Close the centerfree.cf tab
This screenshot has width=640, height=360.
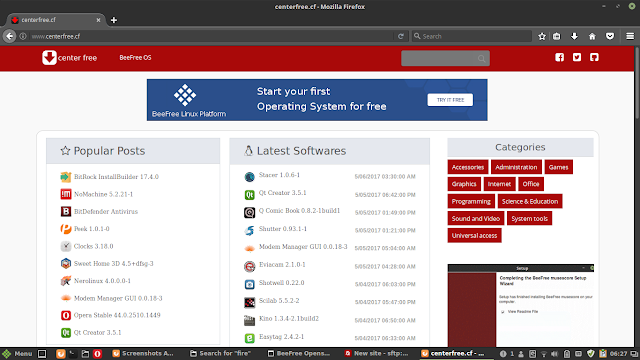point(98,20)
